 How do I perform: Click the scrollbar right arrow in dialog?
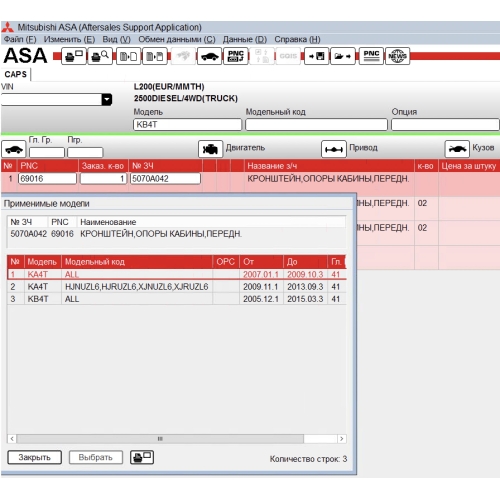(x=341, y=439)
